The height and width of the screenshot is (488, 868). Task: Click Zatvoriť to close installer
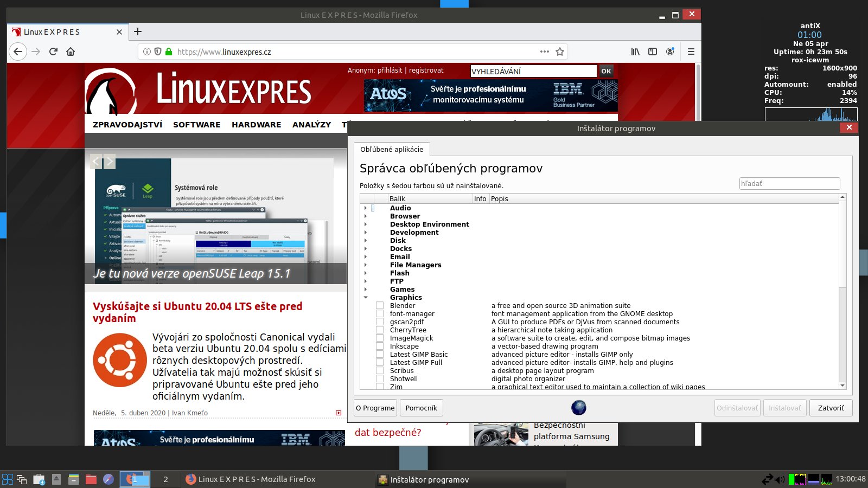click(831, 408)
